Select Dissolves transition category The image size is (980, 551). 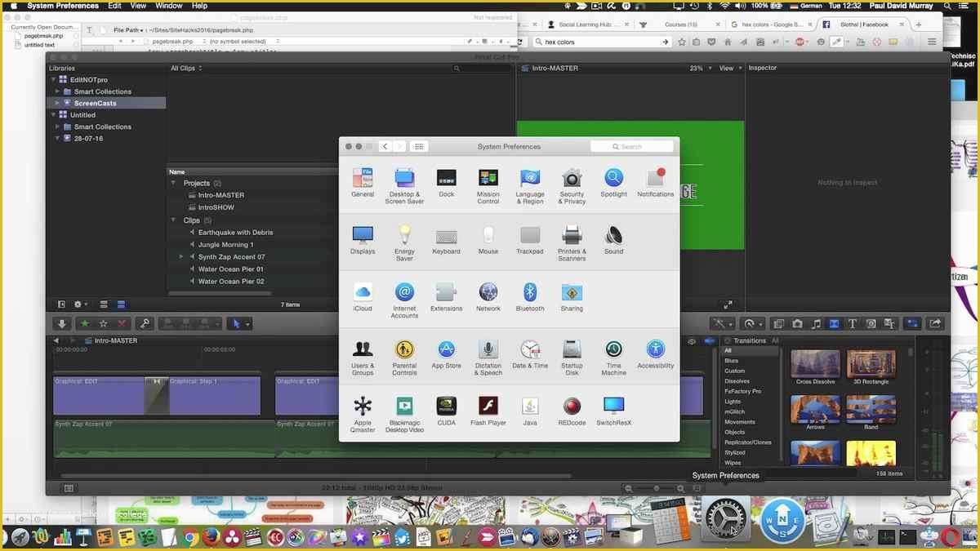click(x=737, y=381)
